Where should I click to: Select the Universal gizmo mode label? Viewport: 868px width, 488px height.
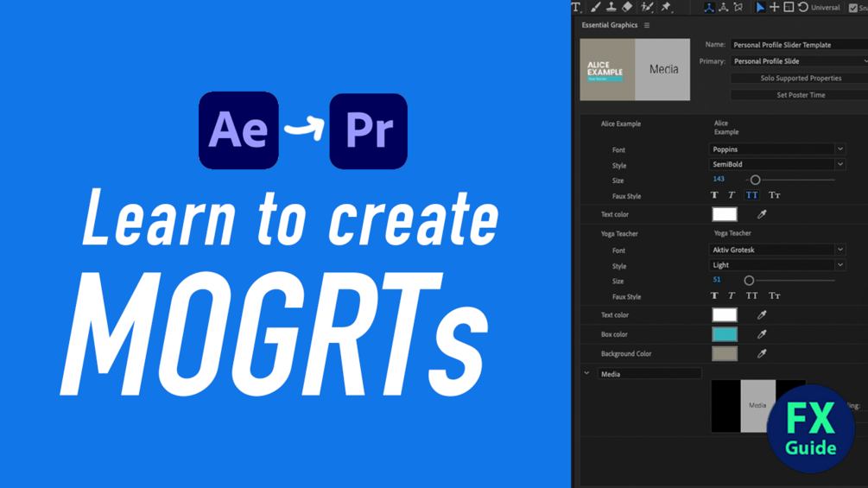tap(826, 8)
